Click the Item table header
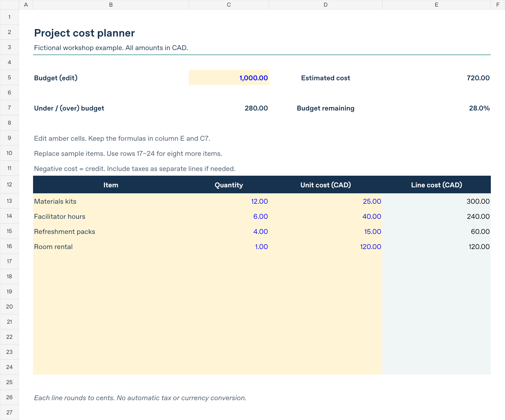 (111, 184)
